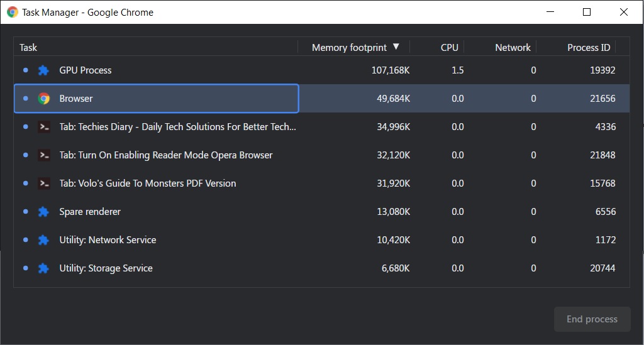
Task: Click the terminal icon beside Turn On Enabling Reader Mode
Action: click(x=43, y=155)
